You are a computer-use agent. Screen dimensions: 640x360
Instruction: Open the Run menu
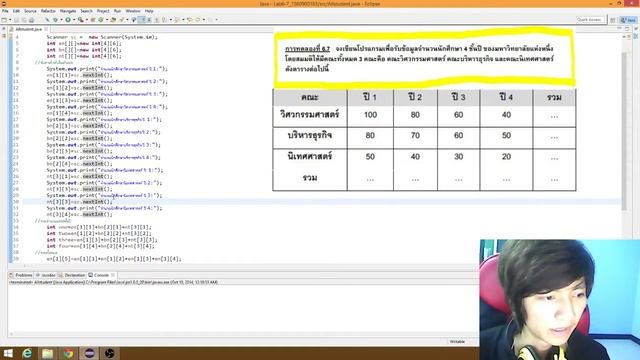coord(118,11)
